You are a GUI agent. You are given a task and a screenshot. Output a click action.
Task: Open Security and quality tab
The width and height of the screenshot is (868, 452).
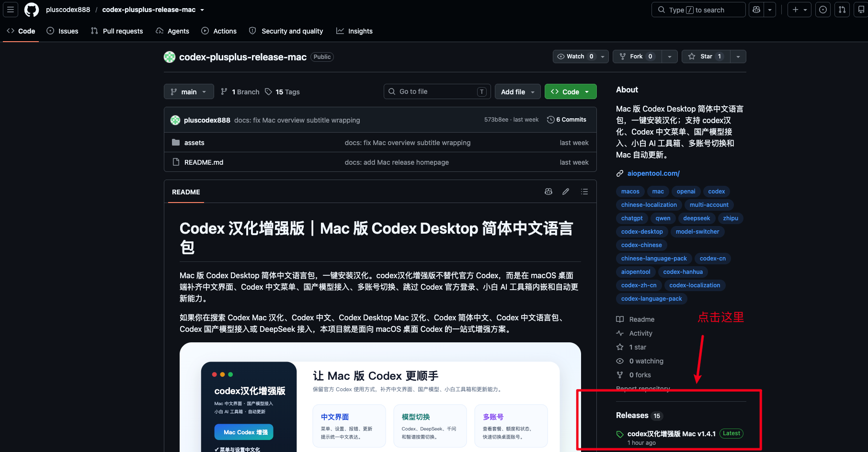coord(286,31)
